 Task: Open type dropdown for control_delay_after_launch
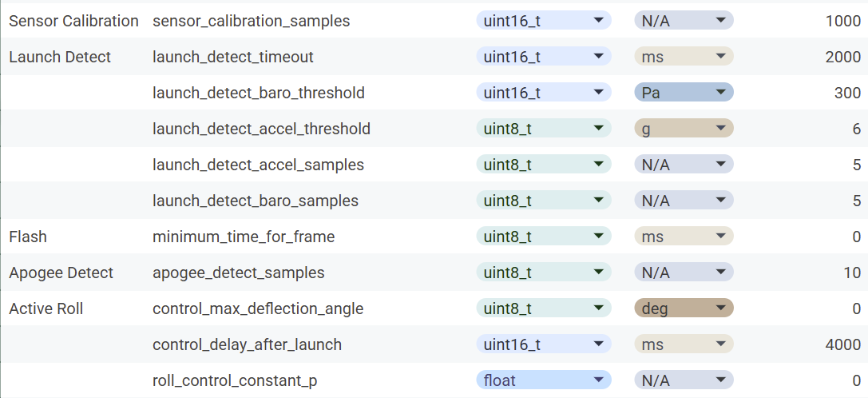544,344
